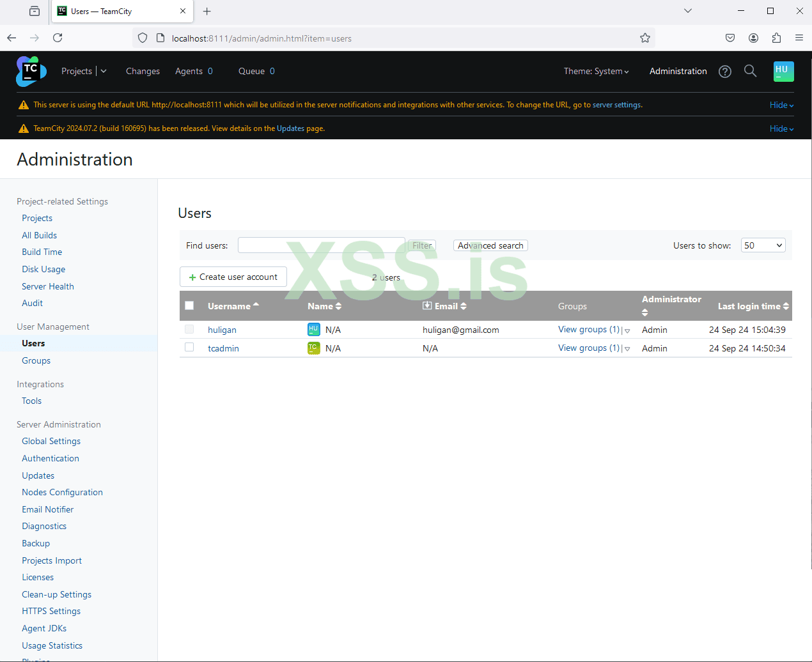The height and width of the screenshot is (662, 812).
Task: Hide the default URL warning
Action: pos(781,105)
